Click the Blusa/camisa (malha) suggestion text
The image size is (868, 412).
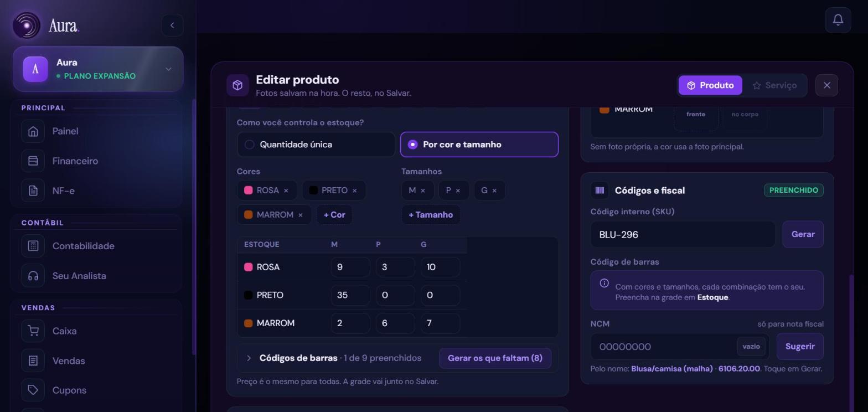click(x=671, y=369)
